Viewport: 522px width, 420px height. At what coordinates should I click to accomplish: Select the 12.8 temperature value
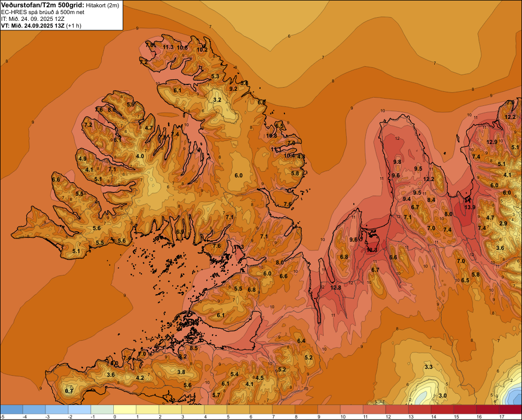point(336,287)
